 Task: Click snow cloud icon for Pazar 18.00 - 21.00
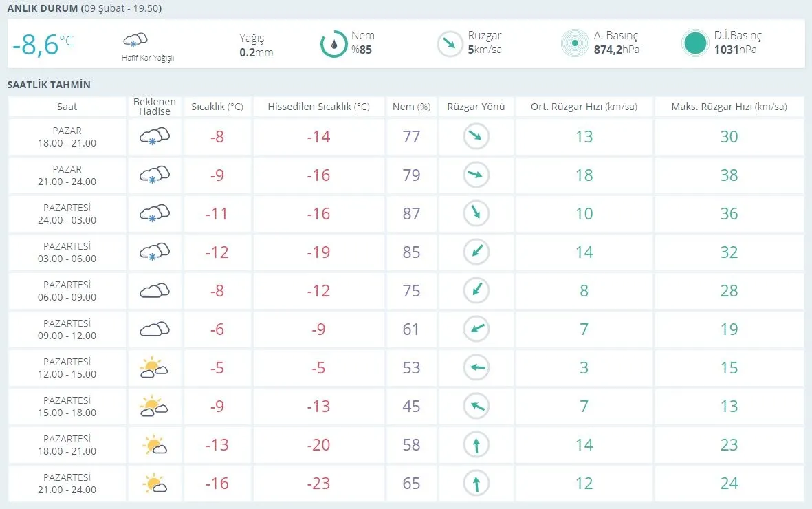155,137
